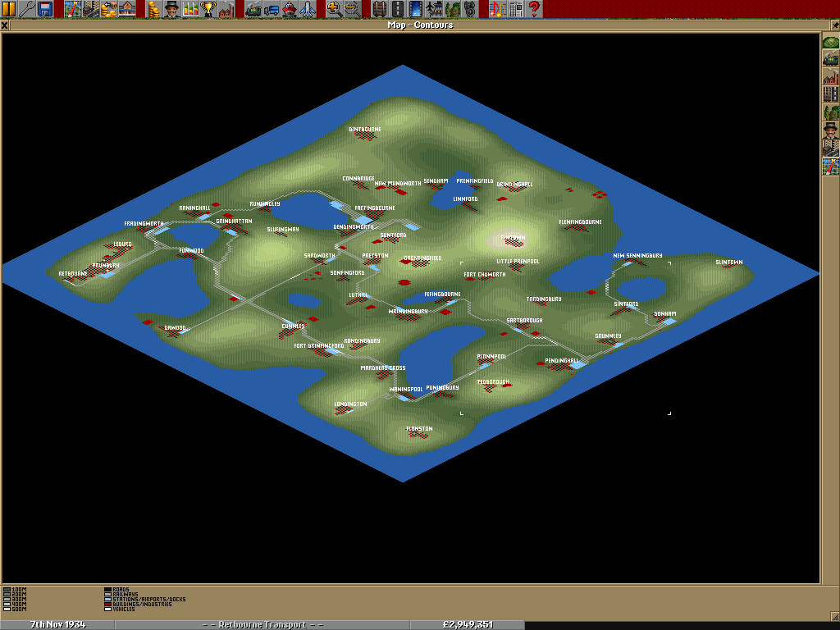This screenshot has width=840, height=630.
Task: Click the Raninghall town label
Action: pos(194,208)
